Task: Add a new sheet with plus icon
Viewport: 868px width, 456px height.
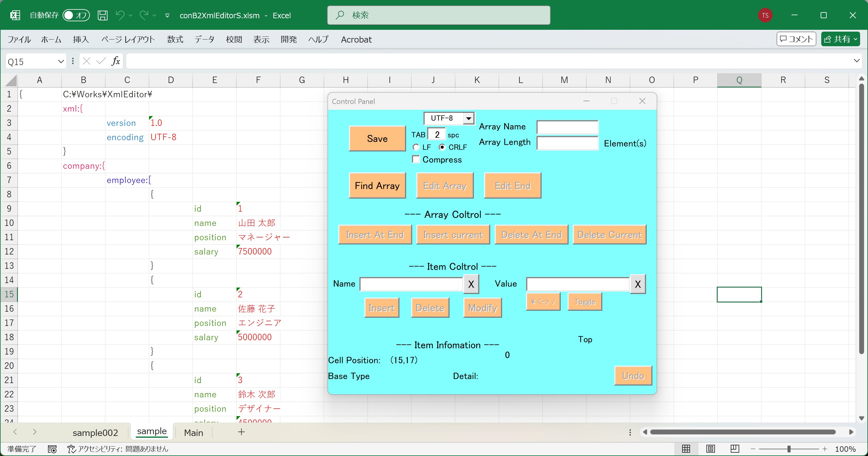Action: pos(241,432)
